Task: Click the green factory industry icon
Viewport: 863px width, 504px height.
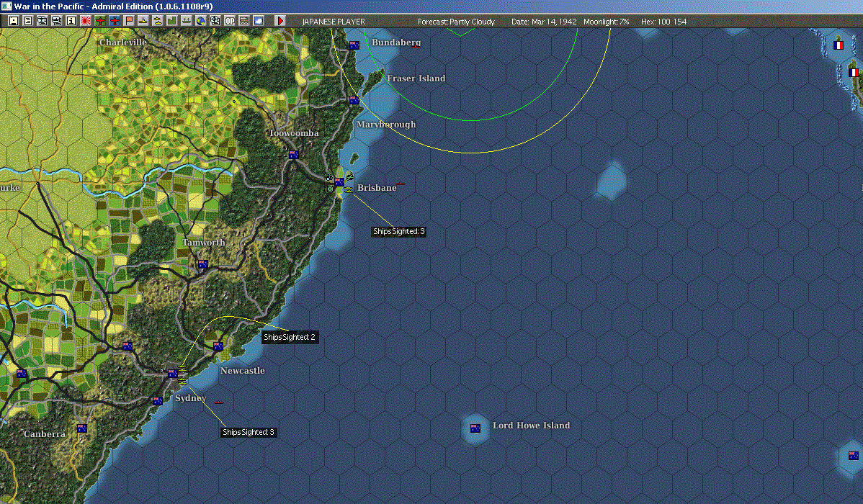Action: pyautogui.click(x=171, y=21)
